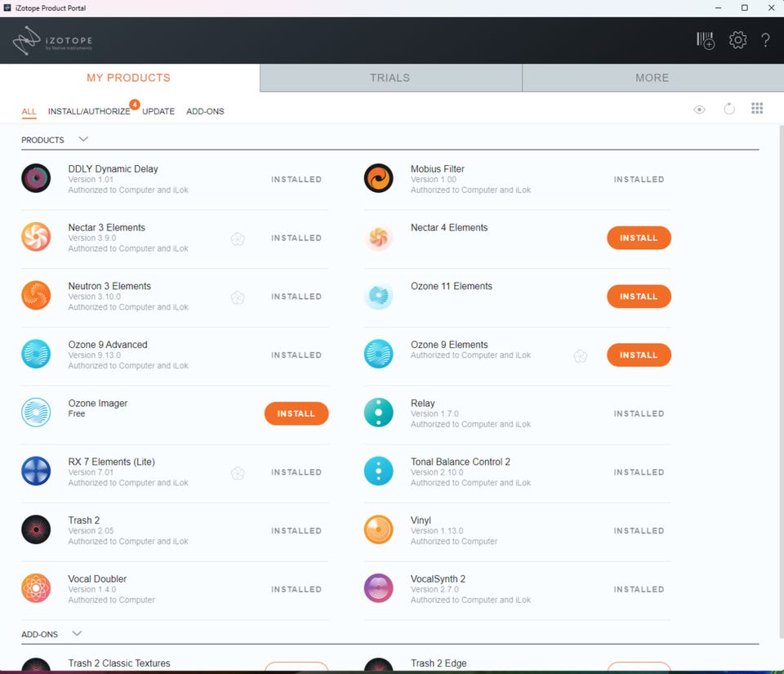
Task: Click INSTALLED status for DDLY Dynamic Delay
Action: click(296, 179)
